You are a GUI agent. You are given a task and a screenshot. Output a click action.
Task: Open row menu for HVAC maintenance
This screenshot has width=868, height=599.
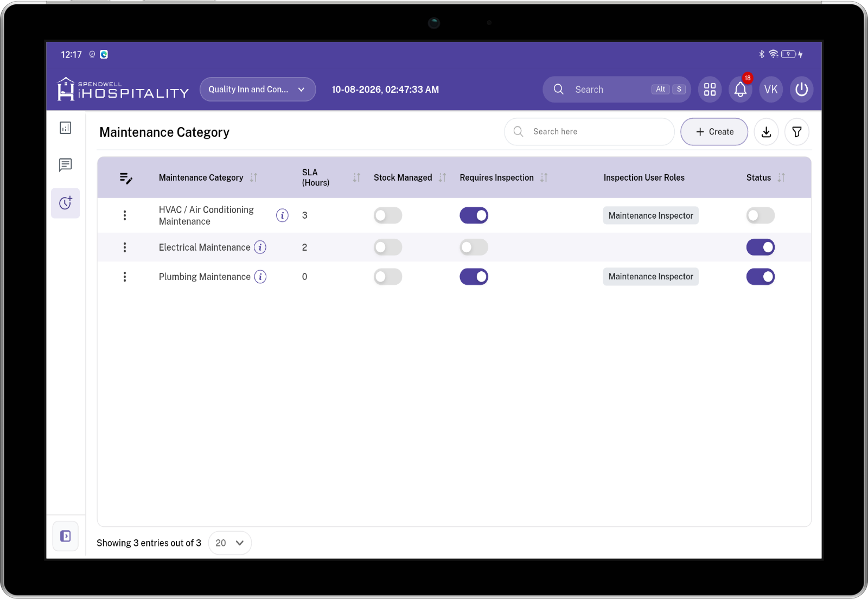click(x=125, y=215)
